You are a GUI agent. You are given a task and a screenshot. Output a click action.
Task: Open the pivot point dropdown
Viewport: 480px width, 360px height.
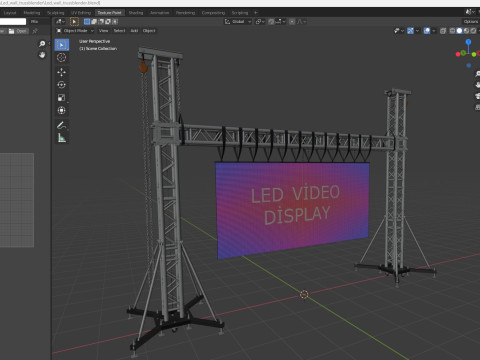[260, 22]
